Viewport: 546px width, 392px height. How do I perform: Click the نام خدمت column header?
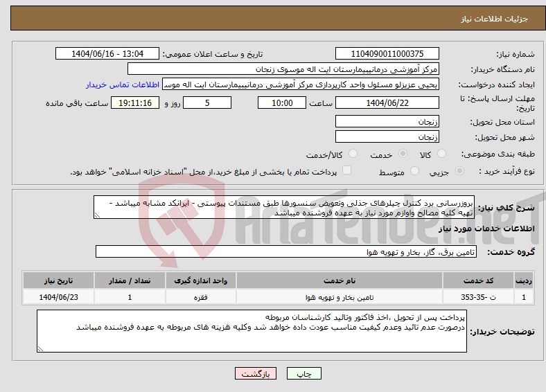339,280
